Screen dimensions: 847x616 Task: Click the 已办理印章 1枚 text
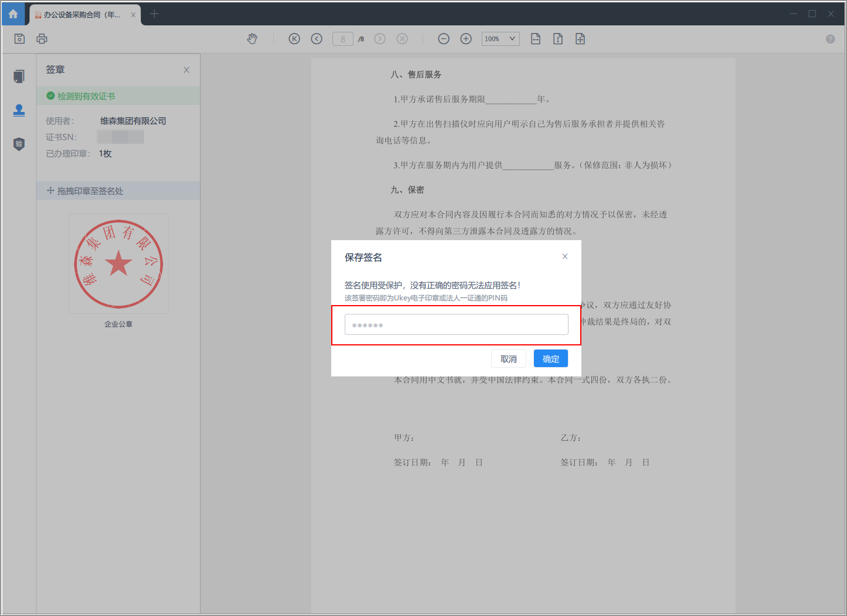(x=79, y=154)
